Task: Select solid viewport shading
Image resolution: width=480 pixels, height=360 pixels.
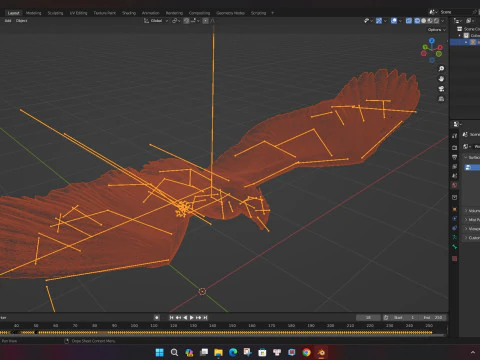Action: point(424,21)
